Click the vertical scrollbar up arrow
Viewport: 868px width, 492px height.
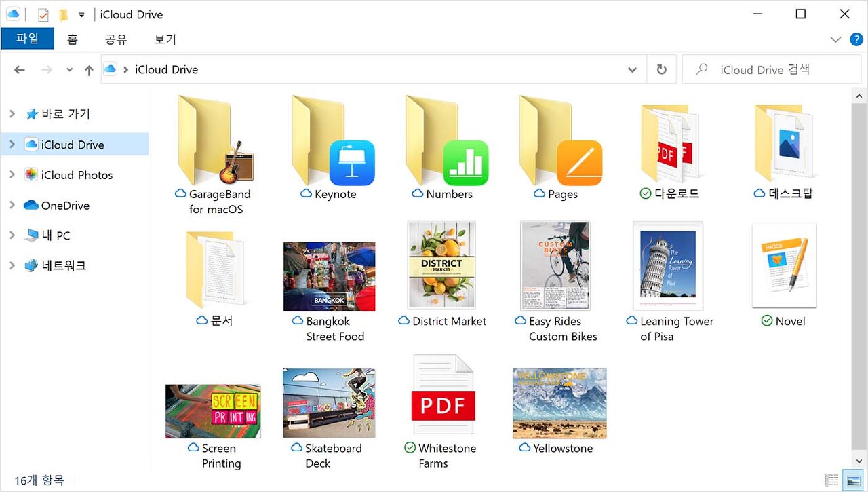tap(859, 97)
